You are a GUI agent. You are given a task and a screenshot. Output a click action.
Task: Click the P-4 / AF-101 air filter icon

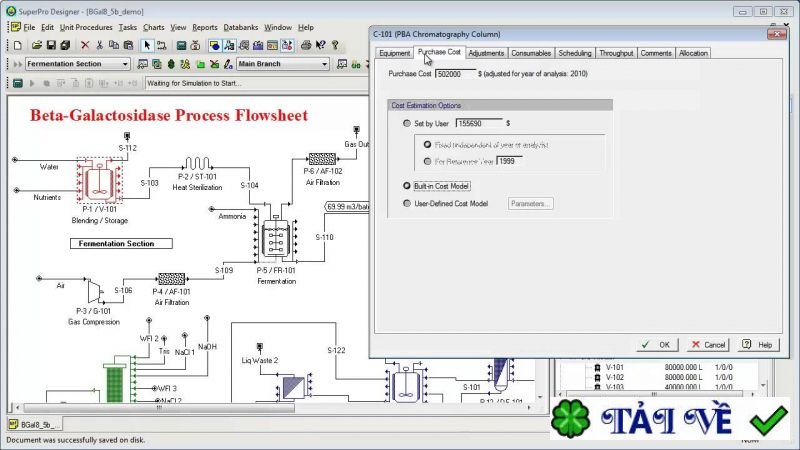tap(171, 279)
